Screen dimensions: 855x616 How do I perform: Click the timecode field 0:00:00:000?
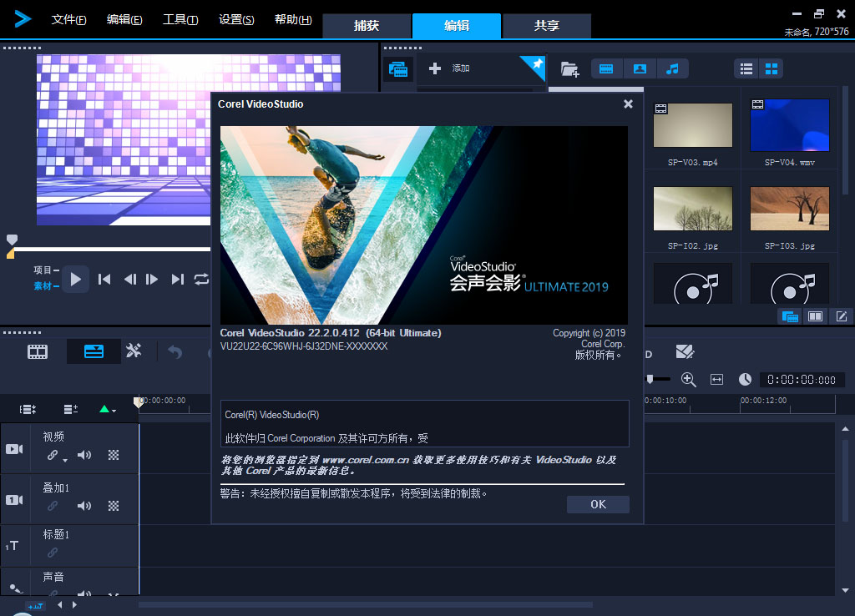(801, 380)
